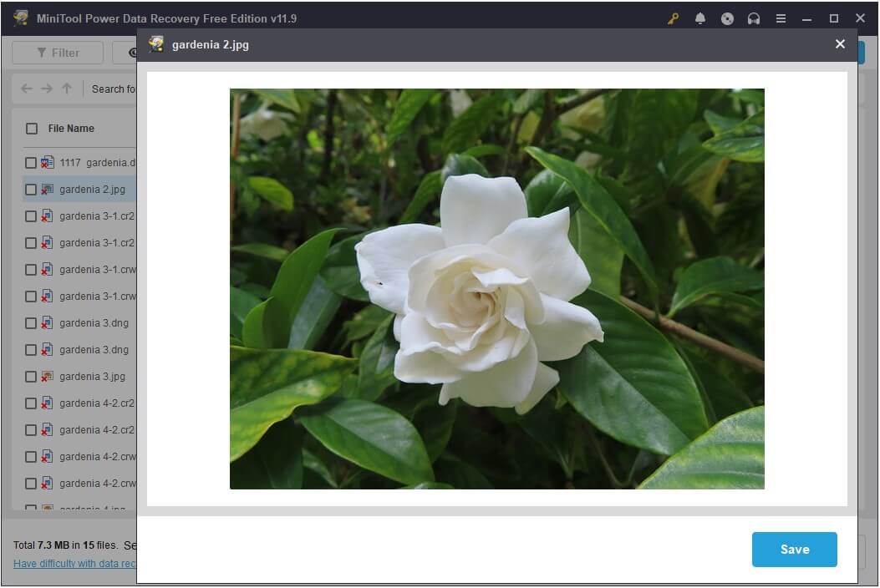The image size is (880, 588).
Task: Minimize the MiniTool window
Action: (x=807, y=18)
